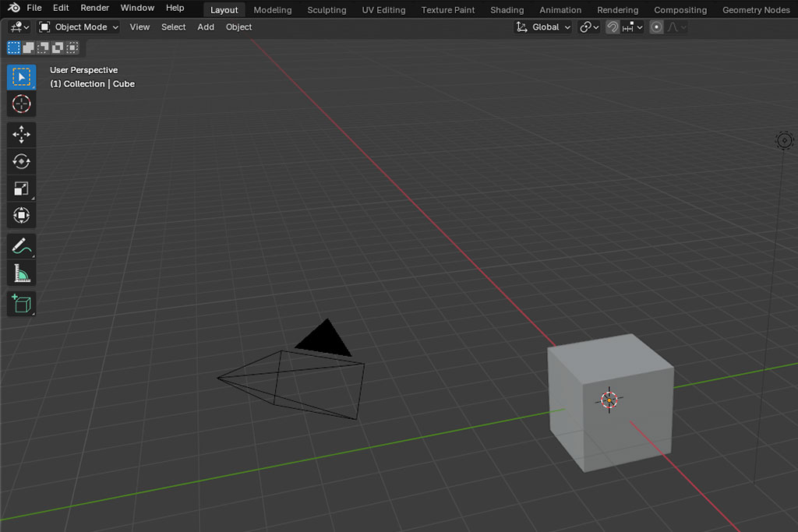Open the Add menu

click(x=206, y=26)
